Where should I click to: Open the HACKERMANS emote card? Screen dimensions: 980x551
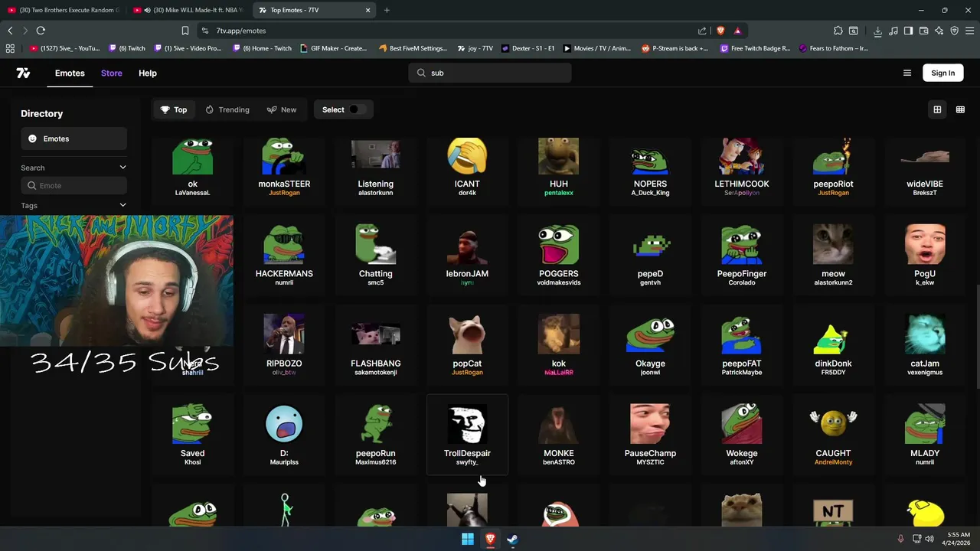pyautogui.click(x=284, y=255)
